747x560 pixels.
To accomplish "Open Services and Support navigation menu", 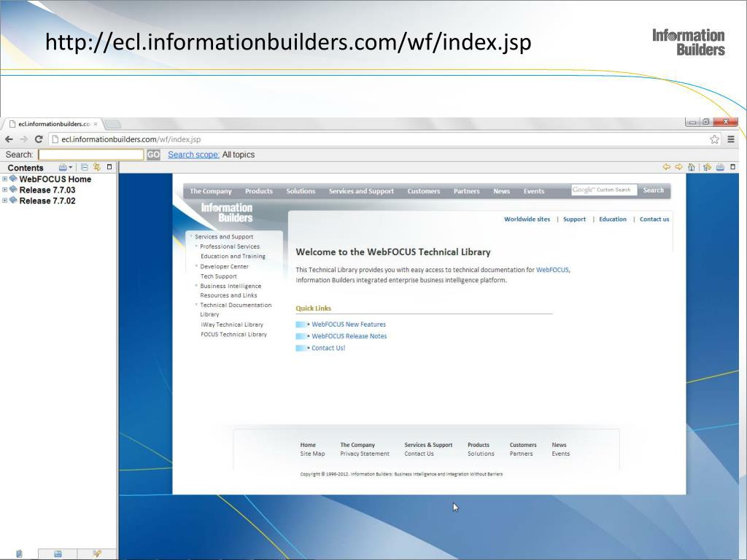I will point(361,191).
